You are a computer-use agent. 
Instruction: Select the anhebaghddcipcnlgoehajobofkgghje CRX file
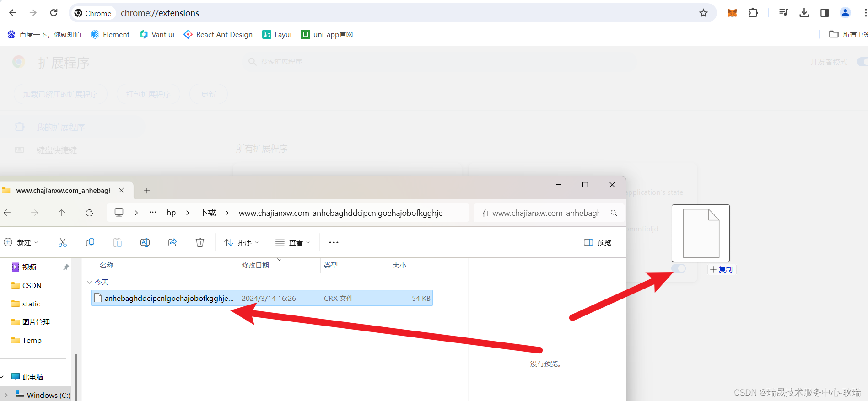point(262,298)
